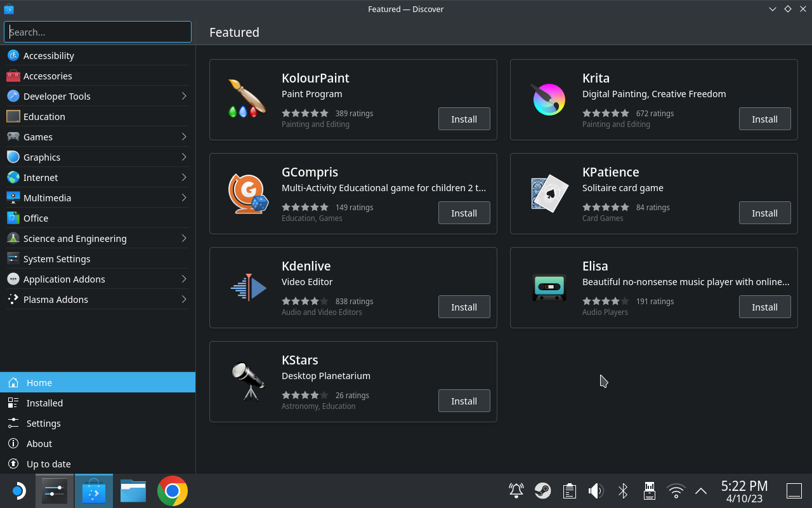The height and width of the screenshot is (508, 812).
Task: Click the Kdenlive app title
Action: tap(306, 266)
